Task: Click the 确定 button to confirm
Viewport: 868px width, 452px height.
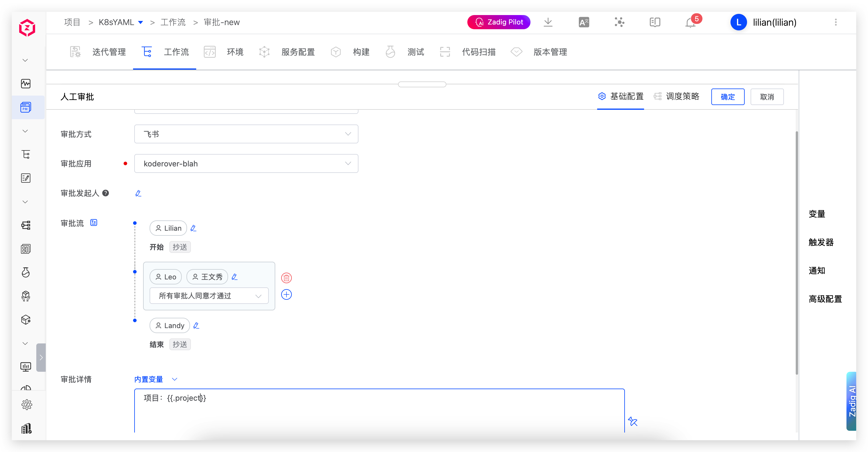Action: (x=728, y=97)
